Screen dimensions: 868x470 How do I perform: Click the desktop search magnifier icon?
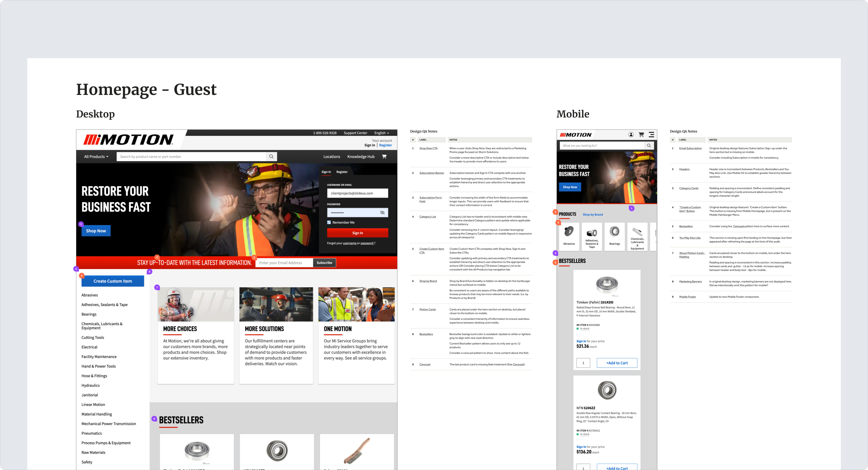[x=271, y=156]
